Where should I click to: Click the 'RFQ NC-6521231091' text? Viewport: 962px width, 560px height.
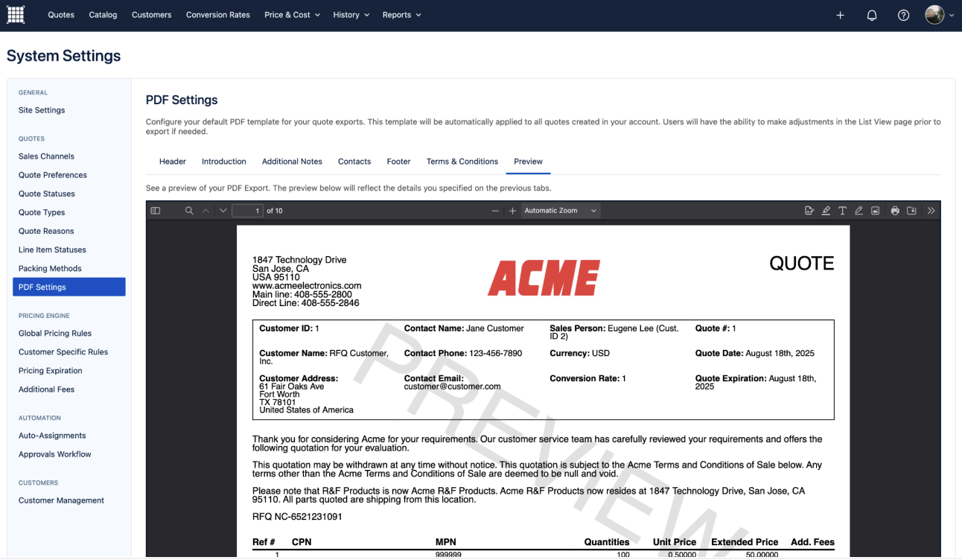click(x=297, y=517)
